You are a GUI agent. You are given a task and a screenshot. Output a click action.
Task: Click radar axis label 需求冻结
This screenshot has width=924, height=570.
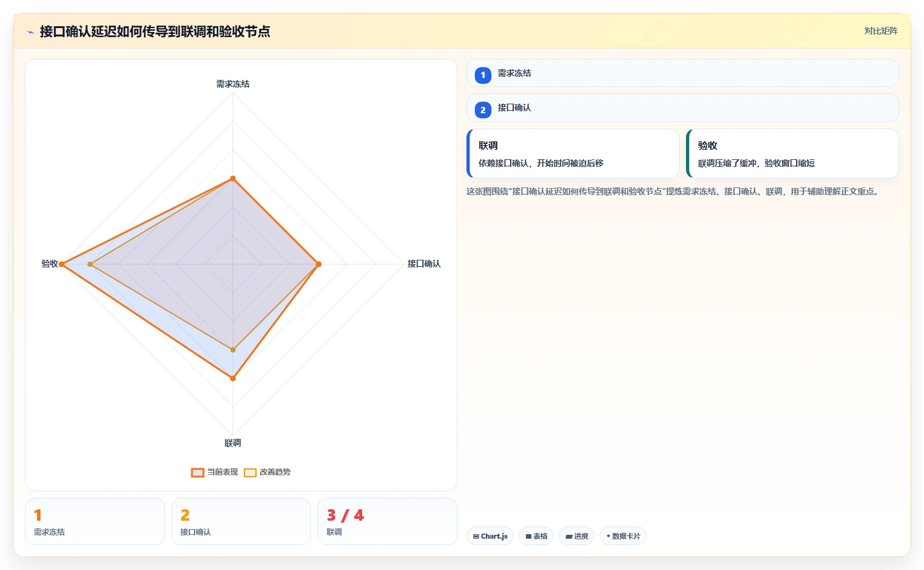coord(233,84)
